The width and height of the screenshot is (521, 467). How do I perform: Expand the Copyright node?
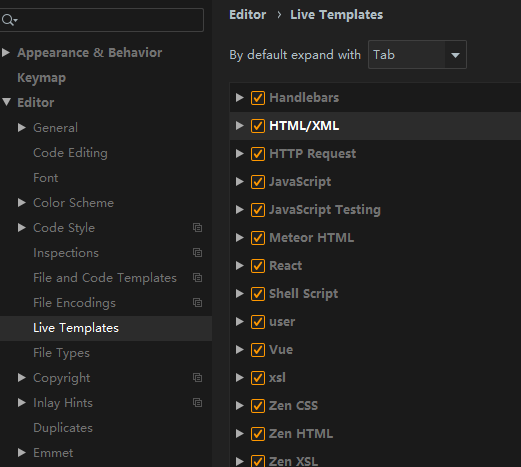(x=22, y=377)
